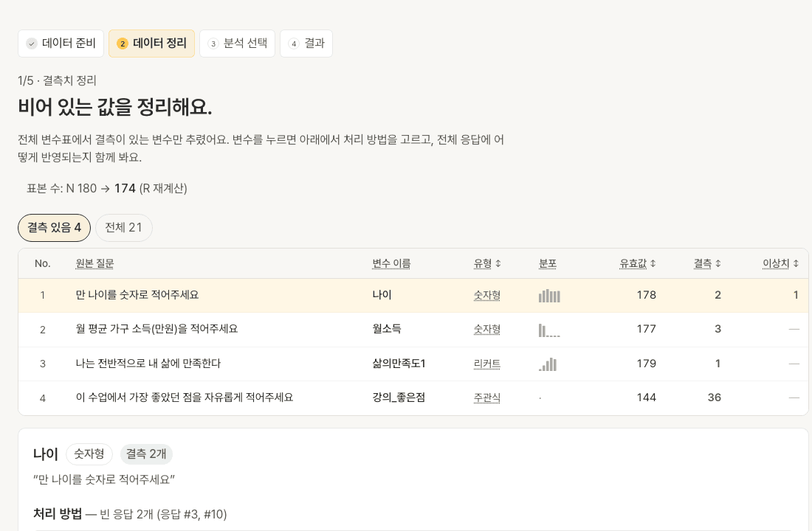
Task: Select row 월 평균 가구 소득(만원)을 적어주세요
Action: click(x=413, y=330)
